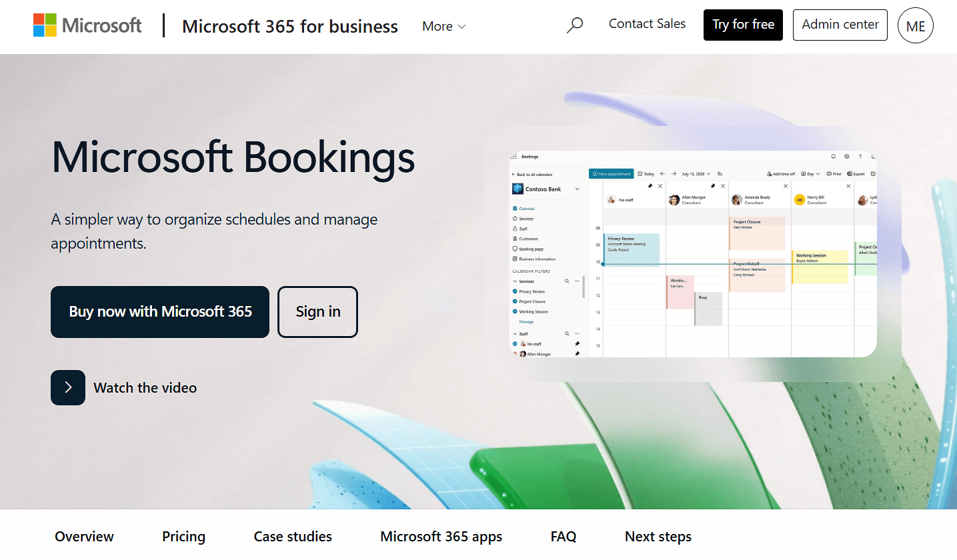Open the search magnifier icon
The width and height of the screenshot is (957, 560).
click(x=574, y=25)
